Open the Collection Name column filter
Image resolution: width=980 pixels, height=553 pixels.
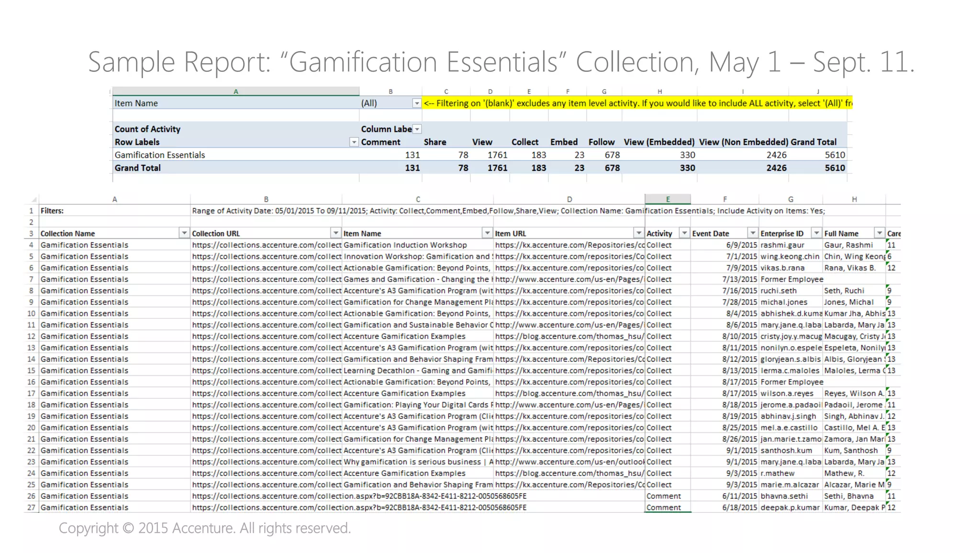pyautogui.click(x=184, y=233)
